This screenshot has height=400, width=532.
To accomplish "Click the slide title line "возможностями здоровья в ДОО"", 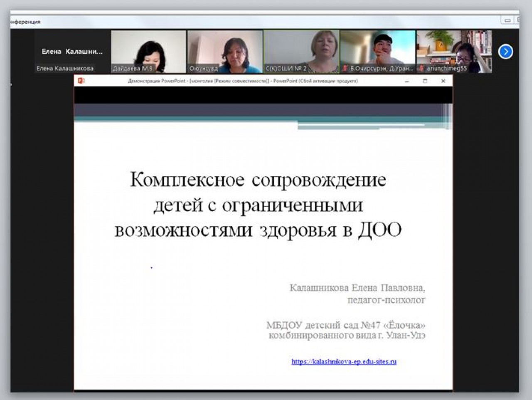I will (x=258, y=230).
